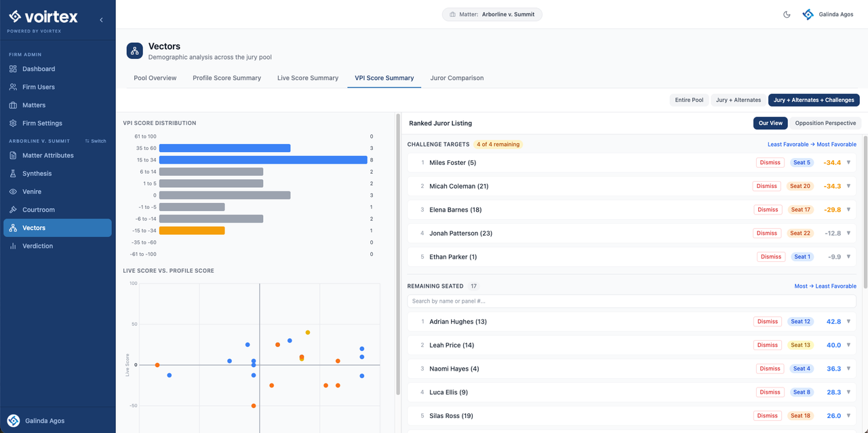This screenshot has width=868, height=433.
Task: Dismiss Silas Ross
Action: tap(768, 416)
